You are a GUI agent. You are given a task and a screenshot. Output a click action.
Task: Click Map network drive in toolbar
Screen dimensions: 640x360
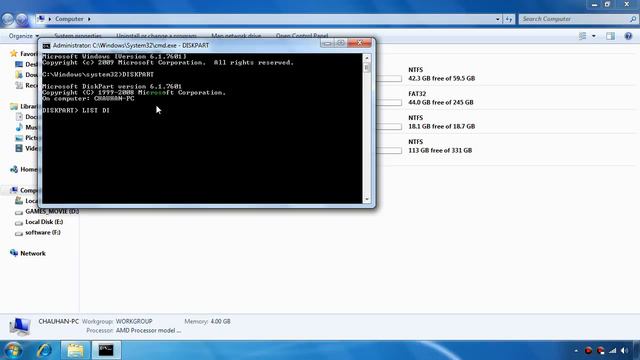236,36
